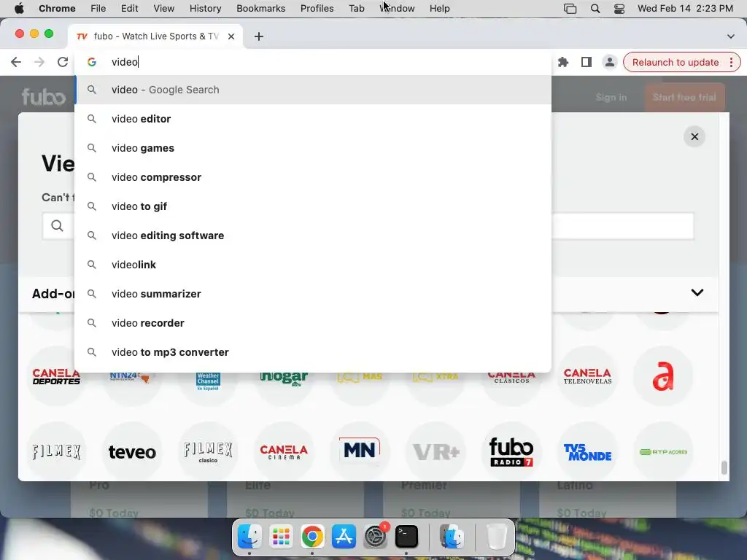The width and height of the screenshot is (747, 560).
Task: Click the date and time in menu bar
Action: coord(685,9)
